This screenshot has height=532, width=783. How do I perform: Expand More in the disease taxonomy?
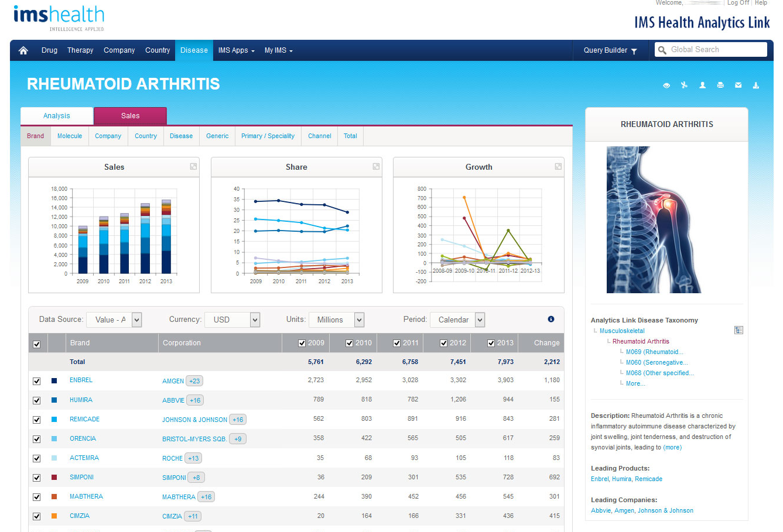pos(635,383)
